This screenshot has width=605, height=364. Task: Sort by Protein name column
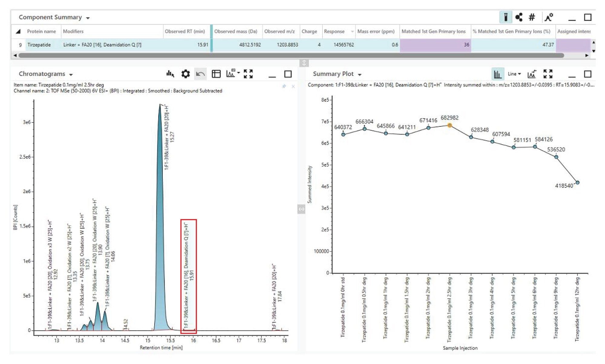coord(41,31)
